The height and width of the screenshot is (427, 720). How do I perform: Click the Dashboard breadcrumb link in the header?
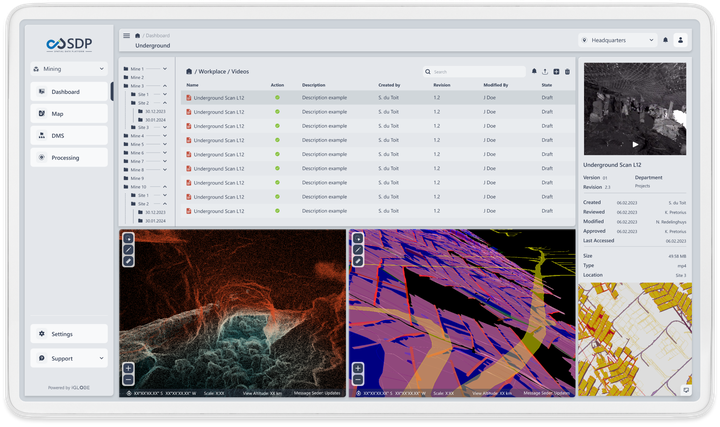pos(158,35)
